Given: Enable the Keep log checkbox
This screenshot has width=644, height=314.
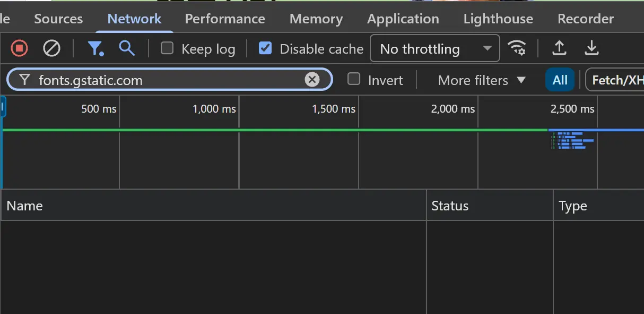Looking at the screenshot, I should pyautogui.click(x=167, y=48).
